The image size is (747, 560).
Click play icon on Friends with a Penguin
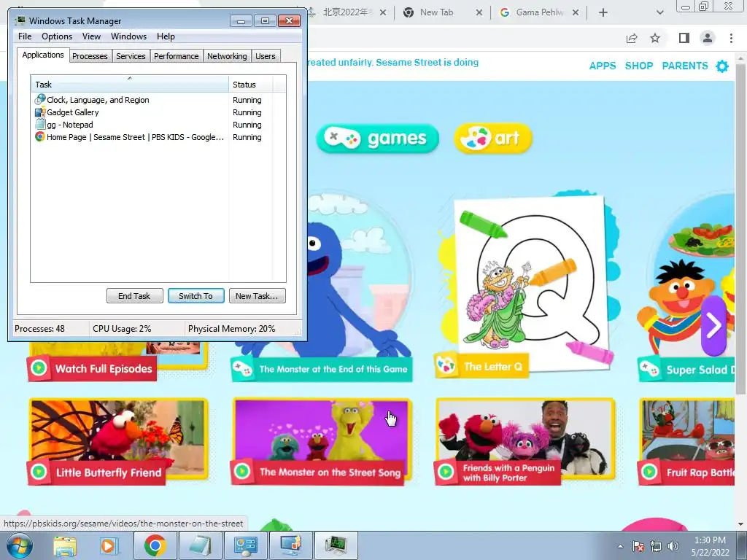point(446,472)
